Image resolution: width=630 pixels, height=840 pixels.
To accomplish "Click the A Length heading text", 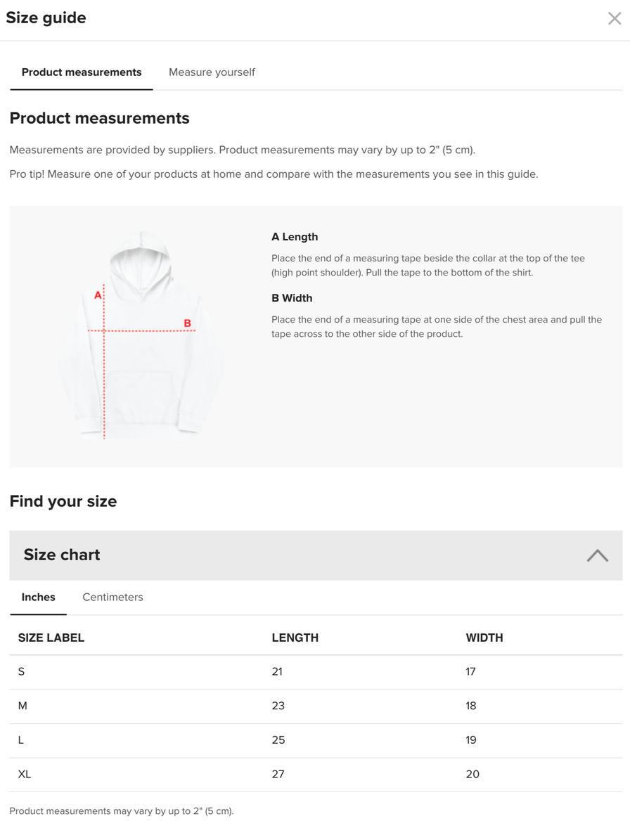I will coord(295,237).
